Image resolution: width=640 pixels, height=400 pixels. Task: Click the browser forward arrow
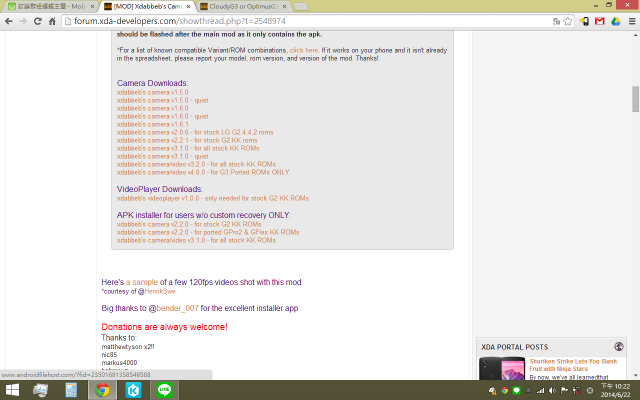(23, 21)
